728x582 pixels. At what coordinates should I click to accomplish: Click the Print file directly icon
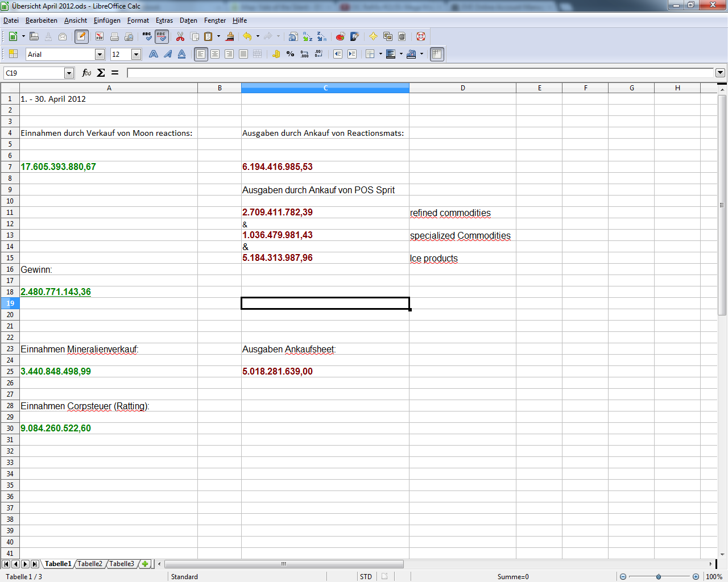(114, 36)
